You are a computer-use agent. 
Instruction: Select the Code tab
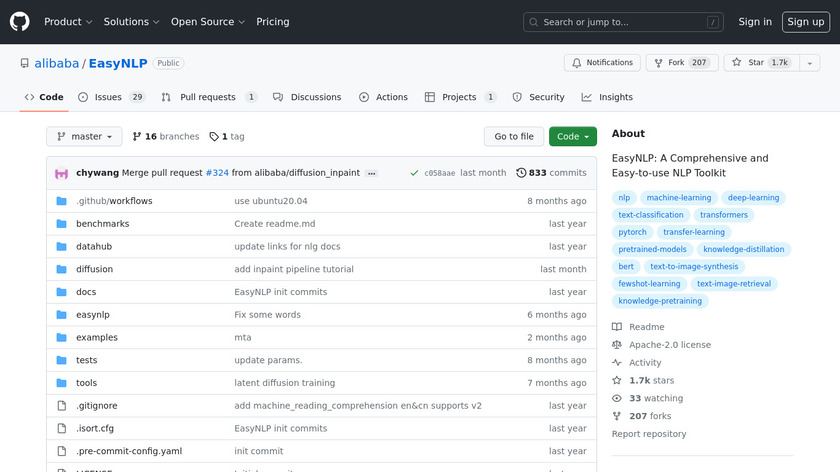click(x=44, y=97)
